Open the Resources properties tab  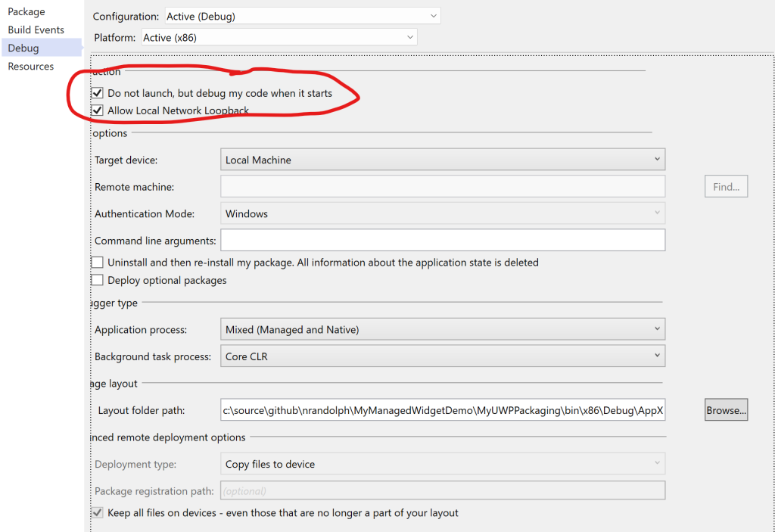[x=31, y=67]
